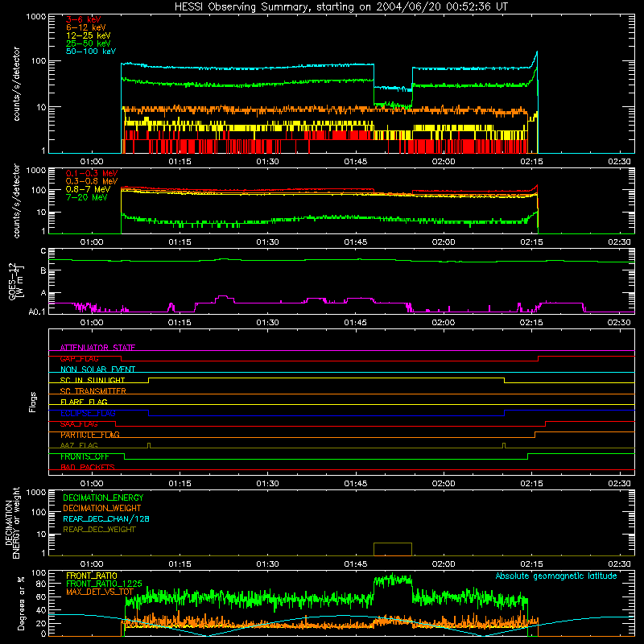Click the ECLIPSE_FLAG label
The width and height of the screenshot is (644, 644).
pyautogui.click(x=88, y=413)
